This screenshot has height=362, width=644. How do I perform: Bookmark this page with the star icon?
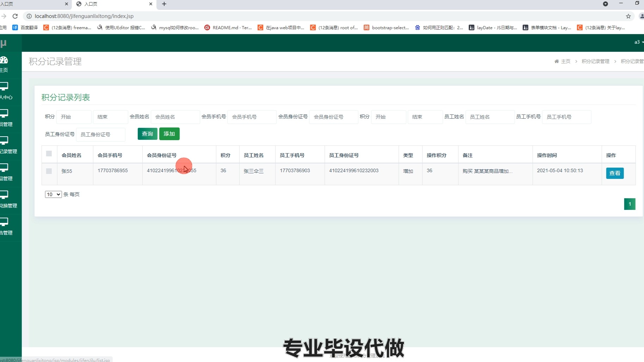click(628, 16)
